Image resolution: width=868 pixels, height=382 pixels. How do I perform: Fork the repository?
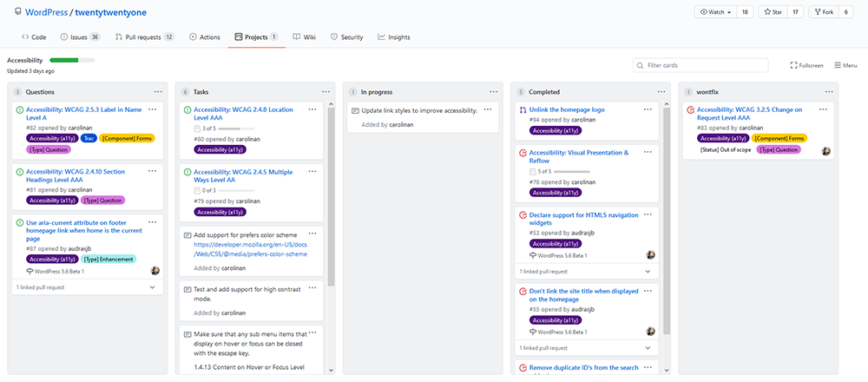coord(824,12)
